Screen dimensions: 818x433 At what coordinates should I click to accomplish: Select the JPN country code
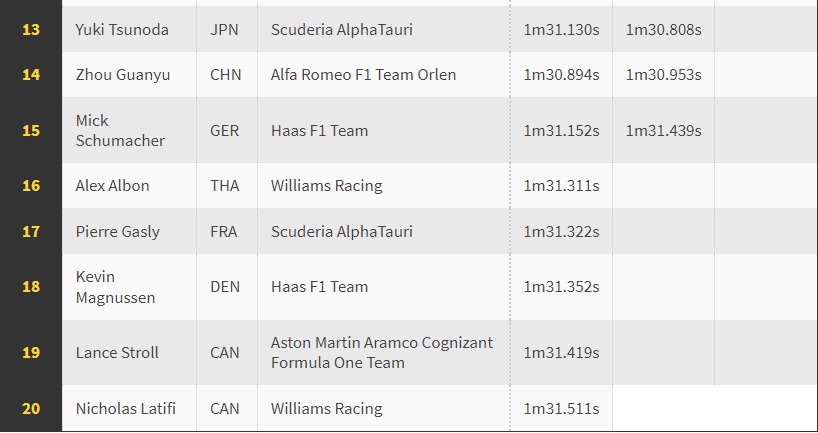click(224, 30)
